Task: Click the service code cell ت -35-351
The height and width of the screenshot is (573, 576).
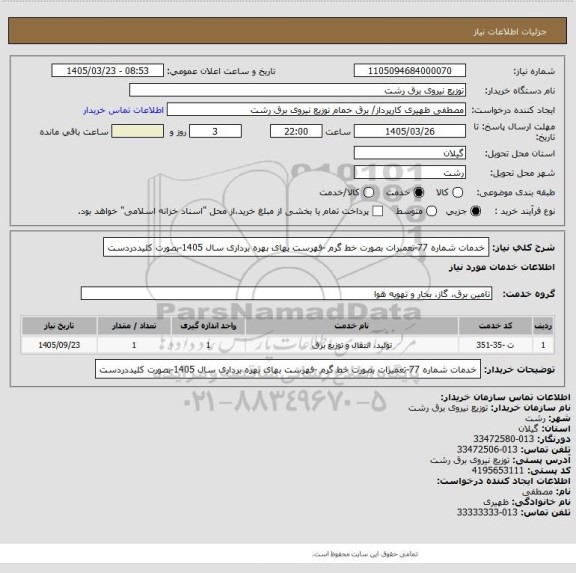Action: (495, 345)
